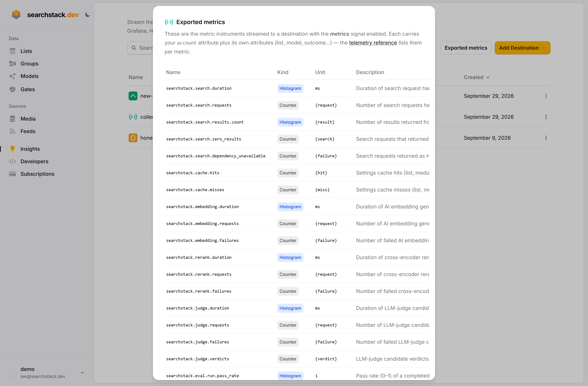Select searchstack.rerank.requests metric name
This screenshot has width=588, height=386.
tap(199, 275)
